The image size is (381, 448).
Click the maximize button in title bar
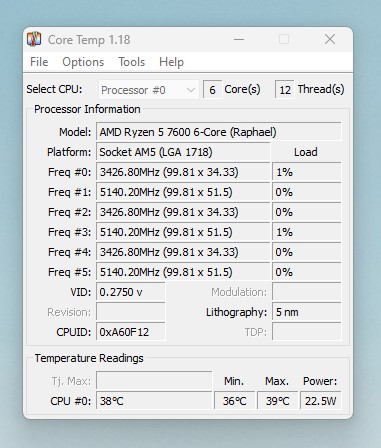click(284, 39)
